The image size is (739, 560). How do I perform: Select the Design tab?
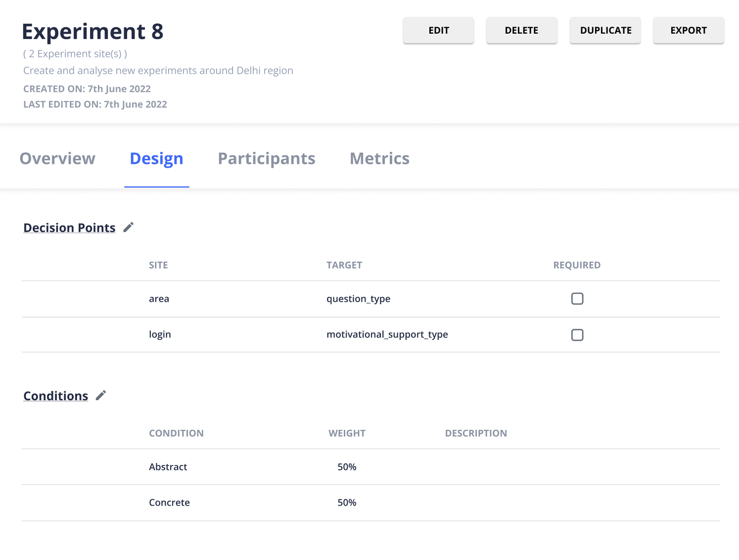click(x=156, y=158)
